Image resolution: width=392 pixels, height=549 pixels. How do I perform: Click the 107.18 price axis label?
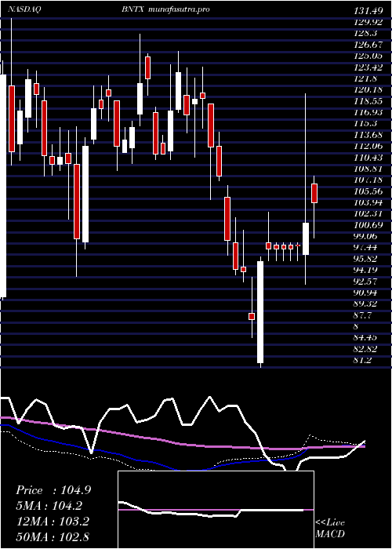click(x=368, y=180)
